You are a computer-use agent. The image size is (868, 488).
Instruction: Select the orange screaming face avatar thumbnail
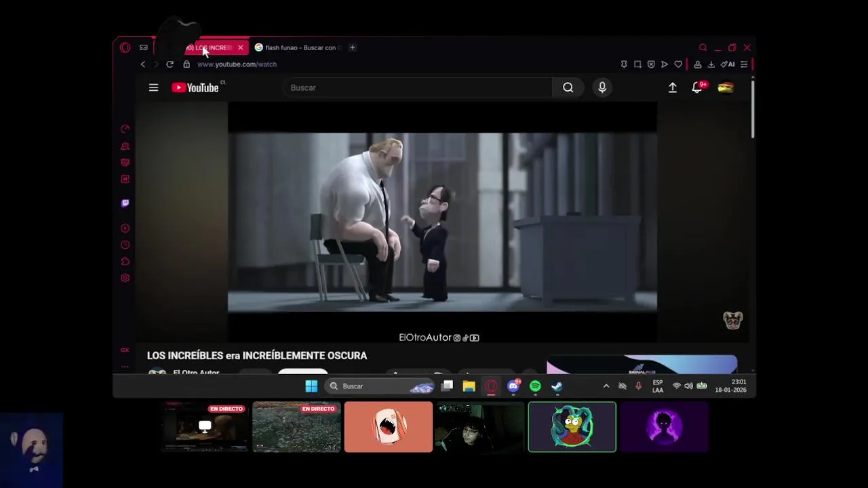pyautogui.click(x=388, y=427)
